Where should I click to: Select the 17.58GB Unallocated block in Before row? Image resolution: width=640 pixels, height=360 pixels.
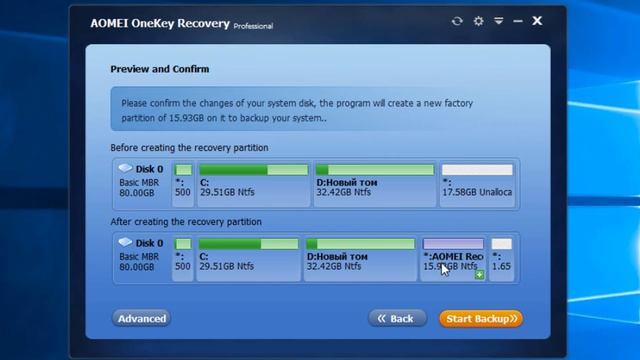point(477,183)
